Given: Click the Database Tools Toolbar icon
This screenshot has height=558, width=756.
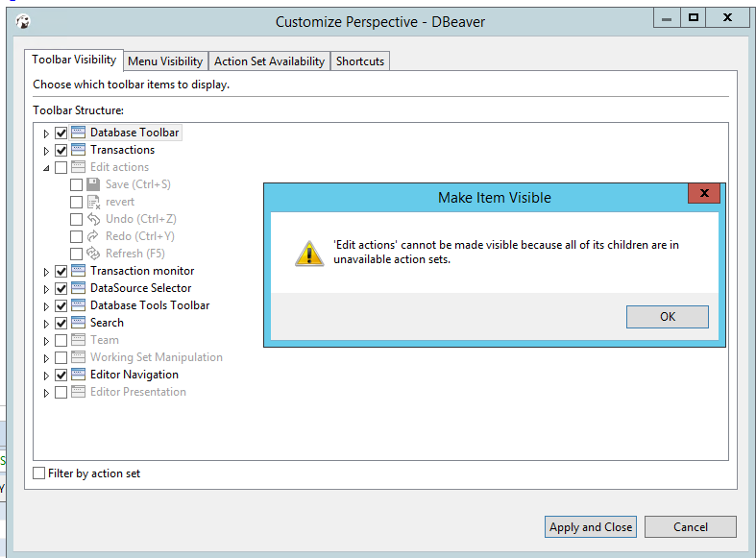Looking at the screenshot, I should (78, 305).
